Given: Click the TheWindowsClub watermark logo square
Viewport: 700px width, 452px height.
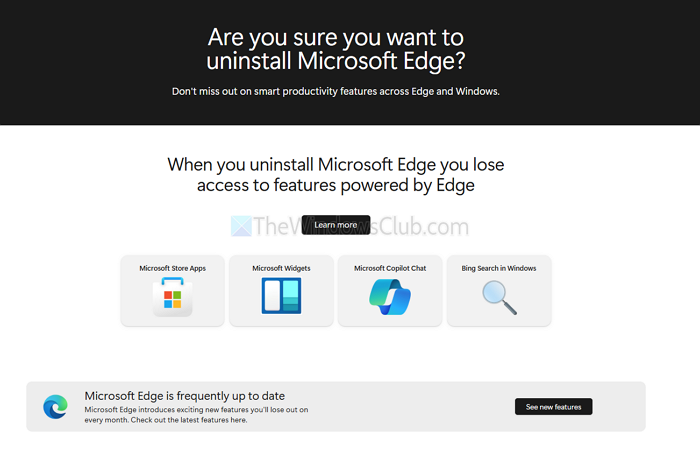Looking at the screenshot, I should point(241,226).
